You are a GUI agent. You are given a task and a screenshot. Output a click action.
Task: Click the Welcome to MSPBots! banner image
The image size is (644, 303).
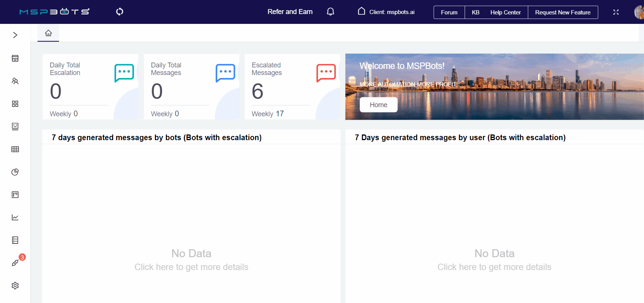[x=495, y=87]
